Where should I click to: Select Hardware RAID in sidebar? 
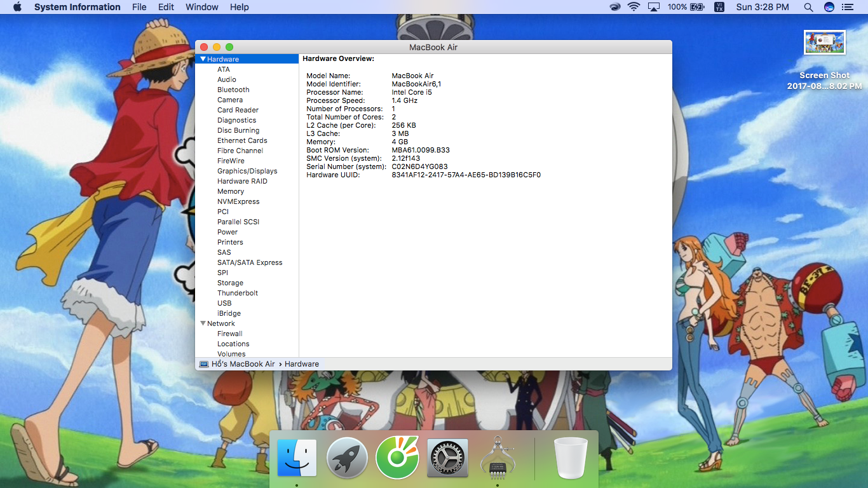[x=242, y=181]
